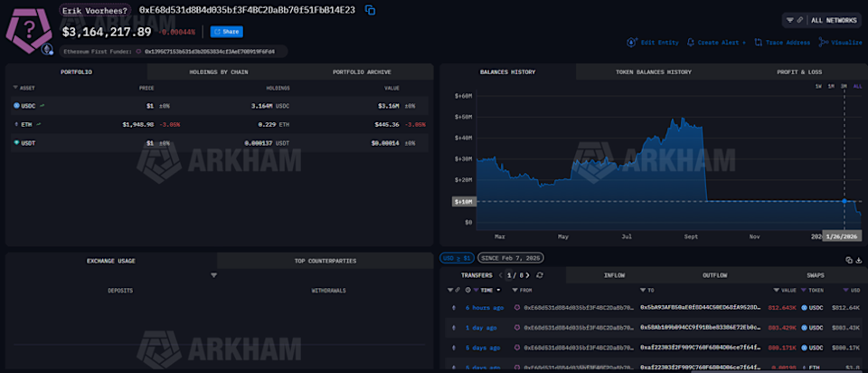Open the network filter funnel icon
This screenshot has width=868, height=373.
click(x=790, y=20)
